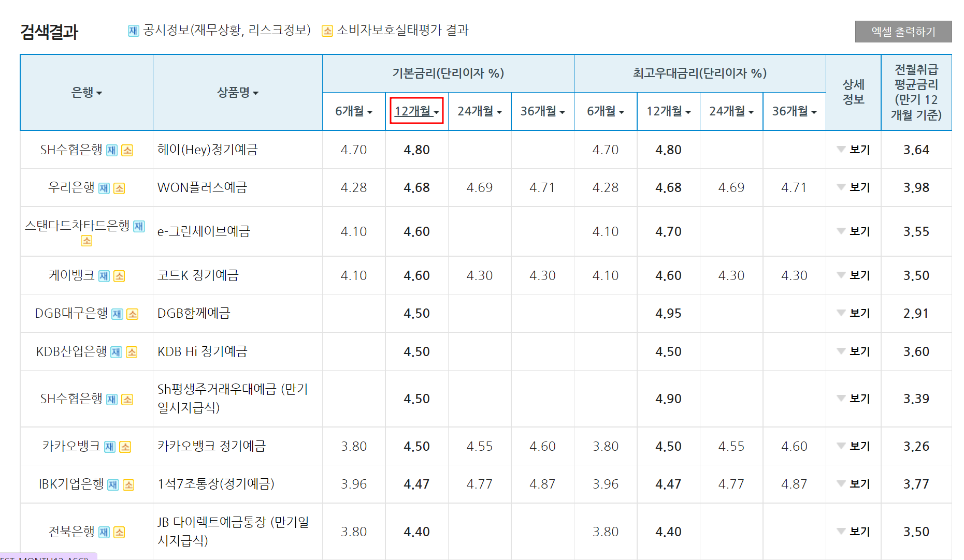Click 케이뱅크 재 disclosure icon

pos(104,276)
